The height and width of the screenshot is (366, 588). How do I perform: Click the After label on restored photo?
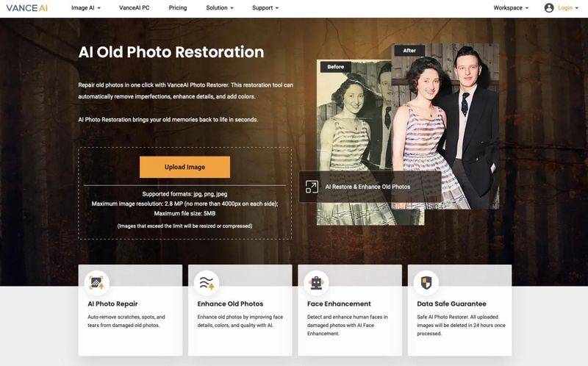pos(409,51)
